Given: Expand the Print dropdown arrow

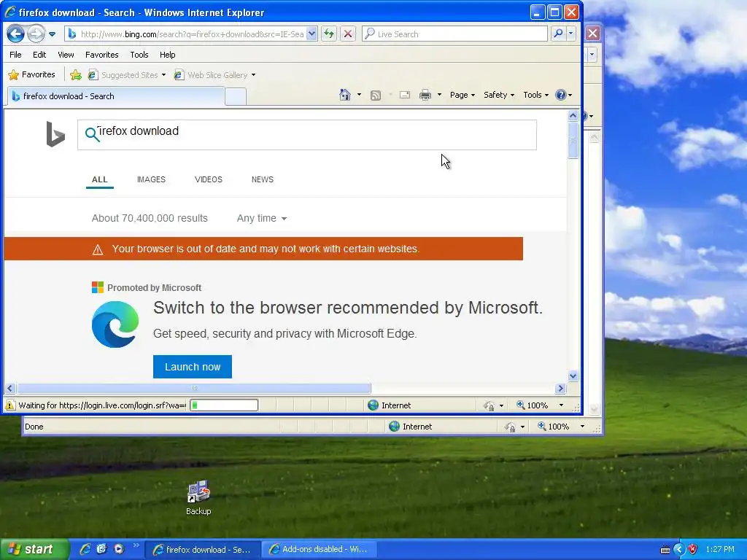Looking at the screenshot, I should pyautogui.click(x=439, y=95).
